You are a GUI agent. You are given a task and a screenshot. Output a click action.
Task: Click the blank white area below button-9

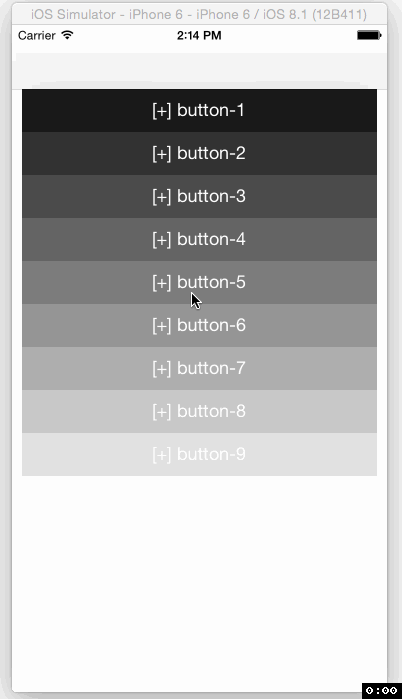pos(199,580)
